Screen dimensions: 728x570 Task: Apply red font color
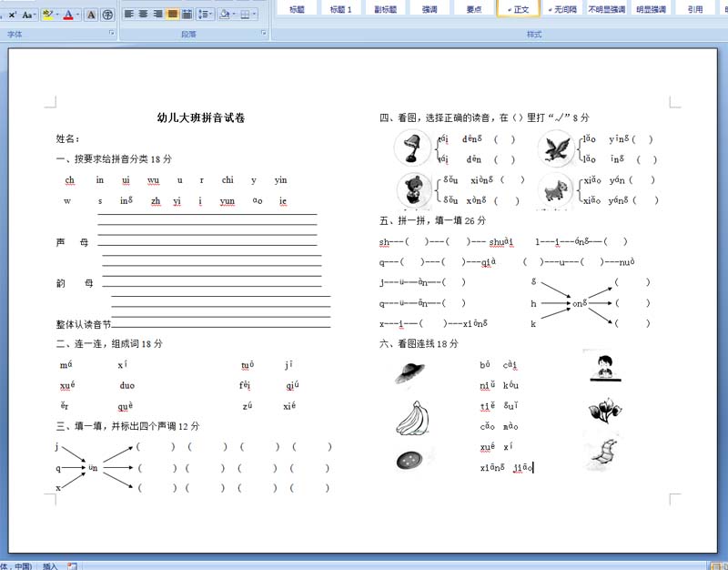tap(68, 15)
